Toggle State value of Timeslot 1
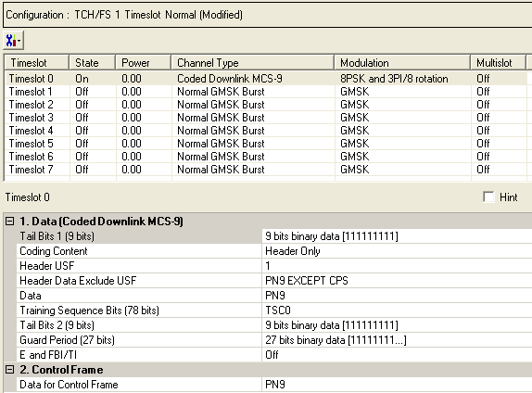Image resolution: width=532 pixels, height=393 pixels. [x=82, y=92]
